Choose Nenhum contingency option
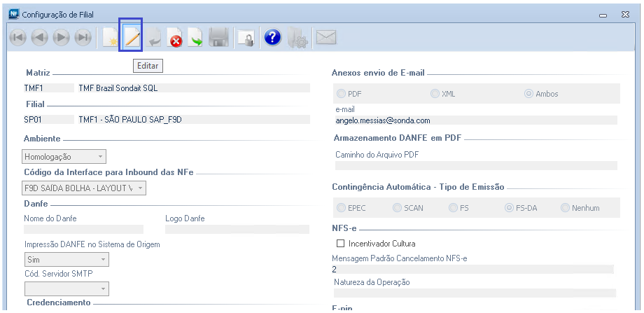Viewport: 644px width, 313px height. pyautogui.click(x=565, y=208)
